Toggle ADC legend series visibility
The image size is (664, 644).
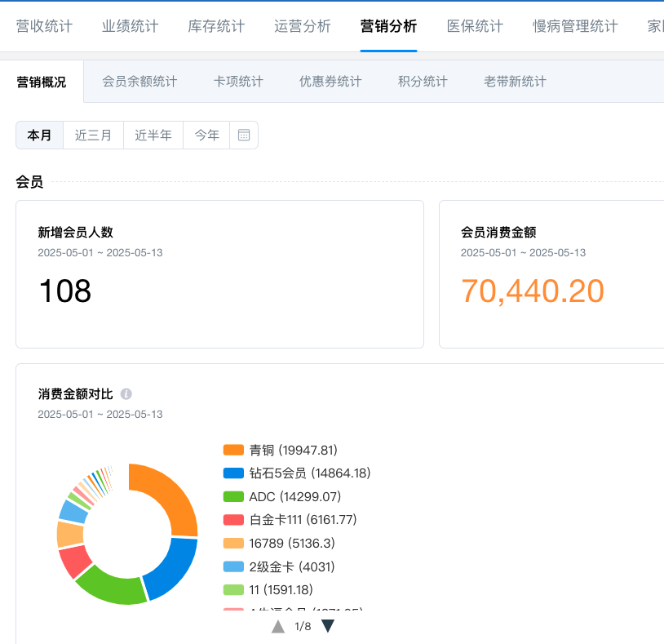coord(282,496)
